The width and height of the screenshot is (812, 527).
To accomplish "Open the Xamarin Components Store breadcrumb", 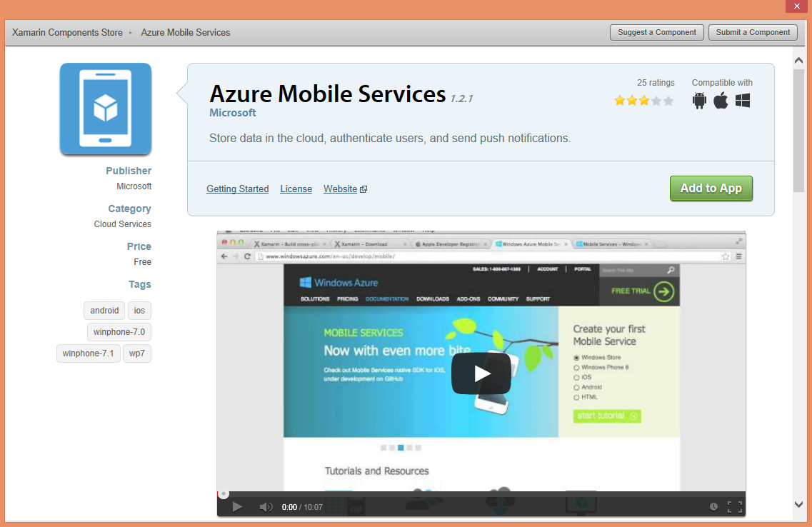I will 67,32.
